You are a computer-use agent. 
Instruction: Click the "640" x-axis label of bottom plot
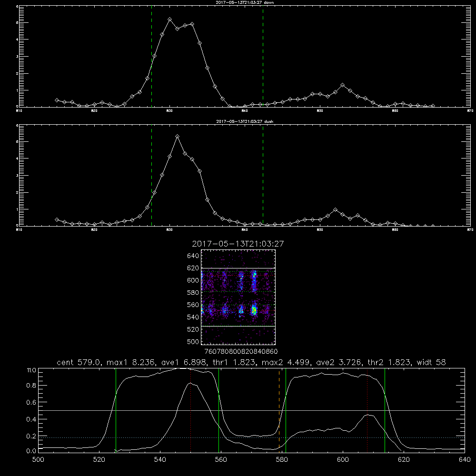(465, 460)
